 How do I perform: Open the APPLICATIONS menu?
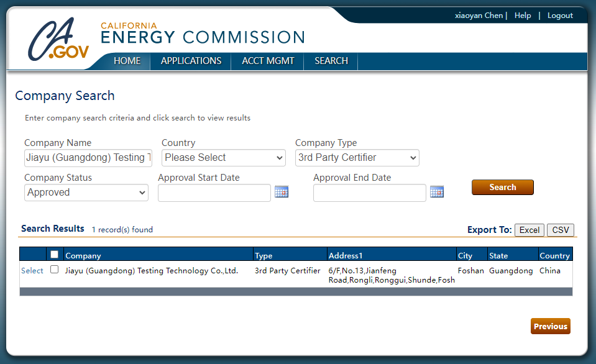(x=191, y=61)
